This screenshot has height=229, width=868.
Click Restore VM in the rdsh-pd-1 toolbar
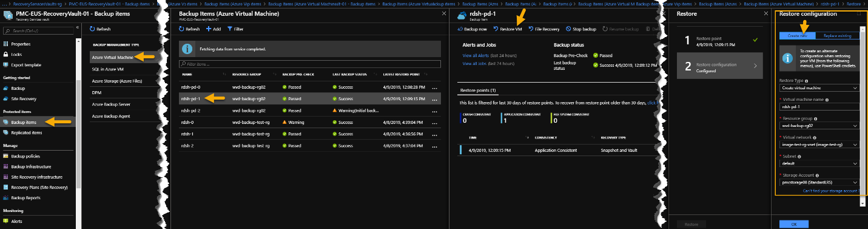pos(508,29)
